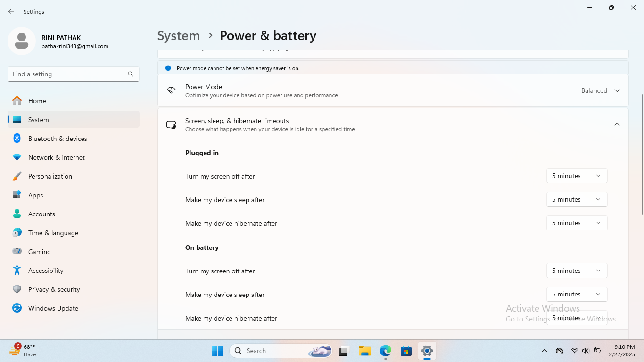Open Bluetooth & devices settings
Screen dimensions: 644x362
tap(58, 139)
